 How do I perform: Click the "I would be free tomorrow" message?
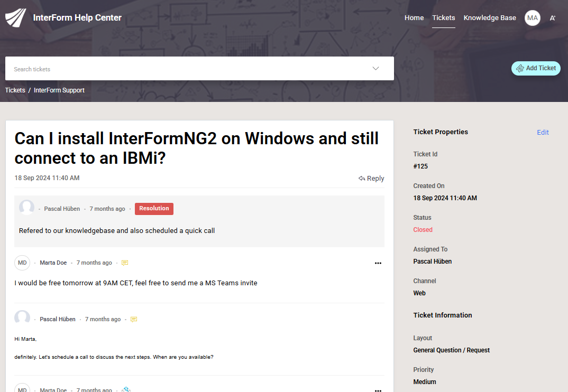click(136, 283)
